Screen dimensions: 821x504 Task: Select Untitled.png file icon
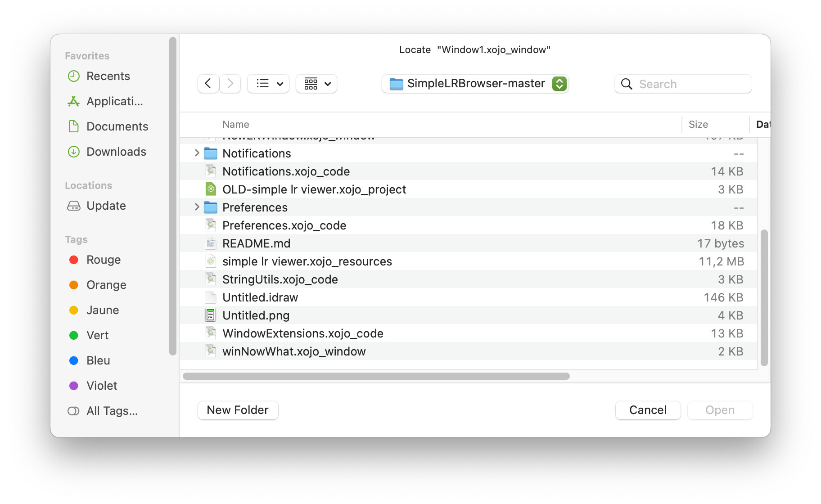point(211,315)
